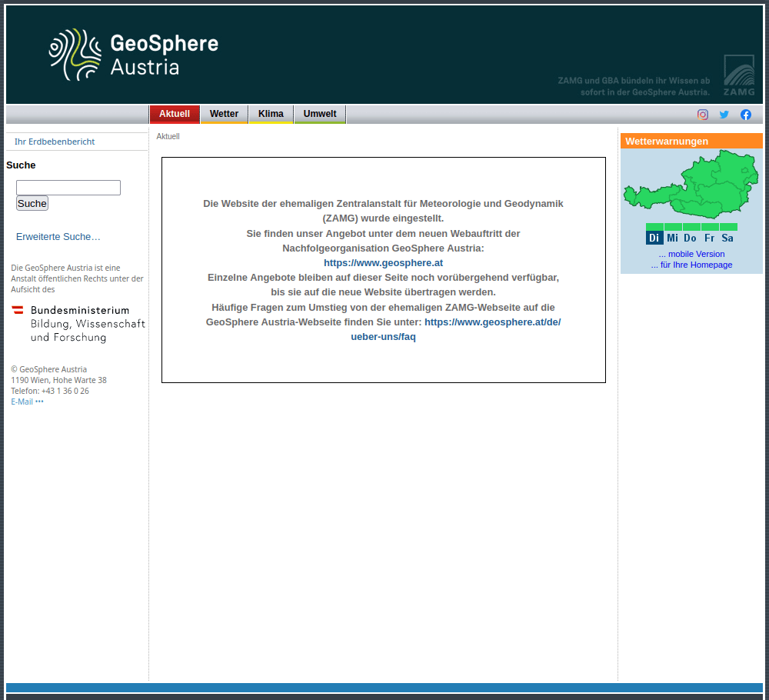
Task: Click the Austrian flag Bundesministerium logo
Action: pyautogui.click(x=78, y=324)
